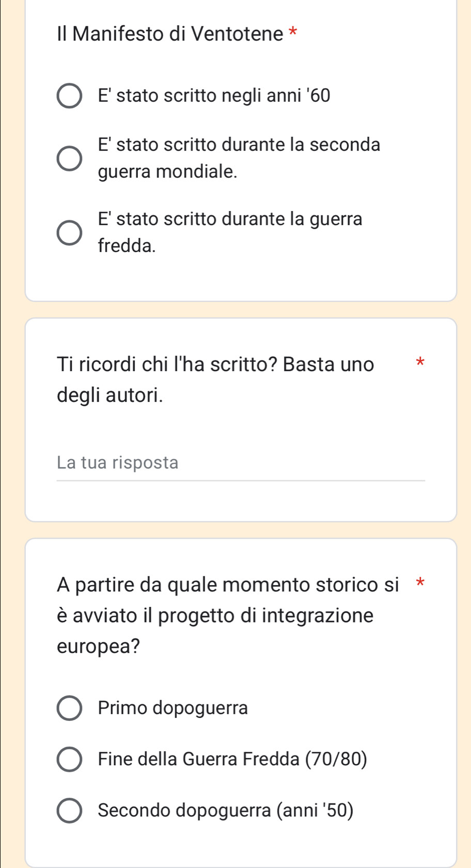
Task: Pick the "Secondo dopoguerra (anni '50)" radio circle
Action: [x=69, y=811]
